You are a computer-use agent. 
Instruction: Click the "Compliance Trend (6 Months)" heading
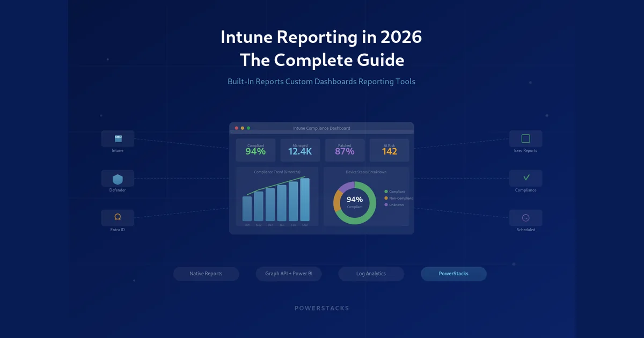coord(277,172)
